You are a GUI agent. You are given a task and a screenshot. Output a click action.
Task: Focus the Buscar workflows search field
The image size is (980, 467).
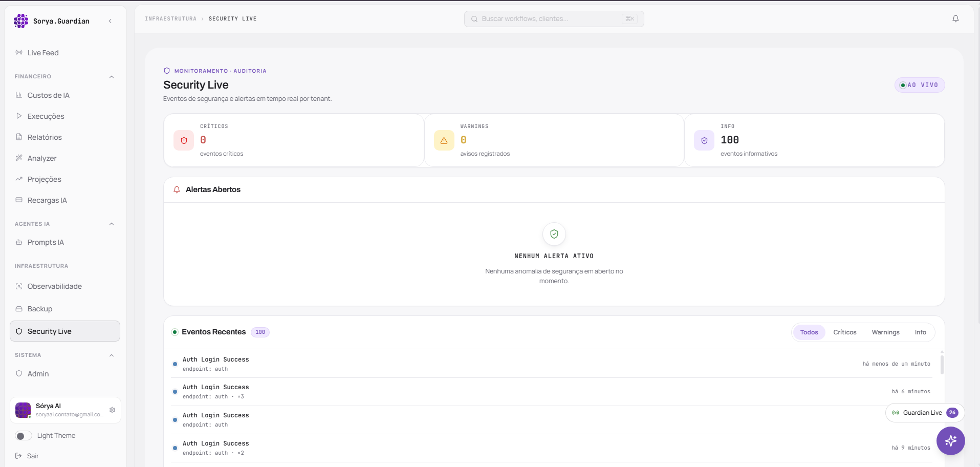pyautogui.click(x=554, y=19)
